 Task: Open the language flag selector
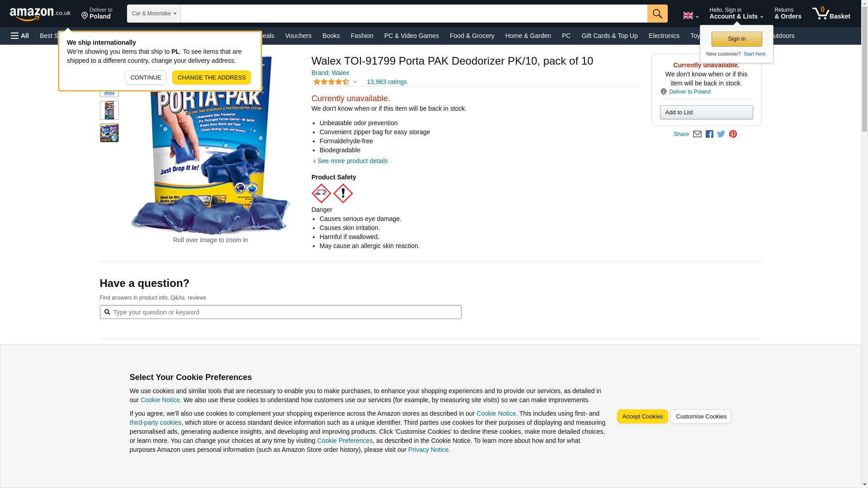pyautogui.click(x=690, y=16)
